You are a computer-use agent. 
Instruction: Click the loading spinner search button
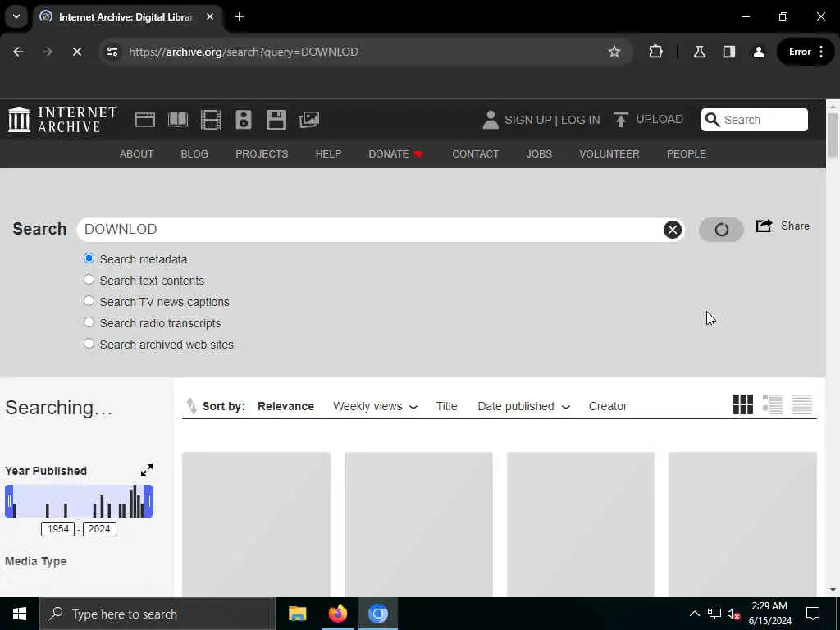[x=721, y=230]
